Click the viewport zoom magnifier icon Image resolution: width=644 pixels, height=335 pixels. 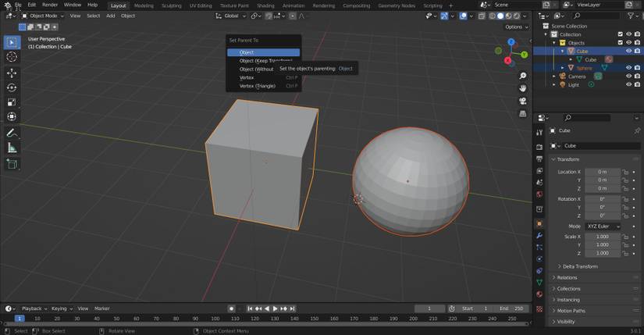[x=523, y=76]
